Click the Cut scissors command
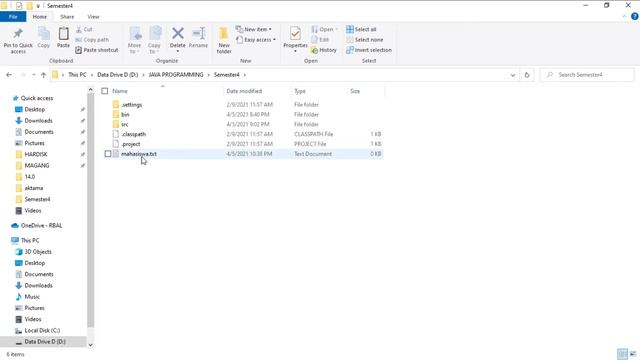 tap(84, 29)
